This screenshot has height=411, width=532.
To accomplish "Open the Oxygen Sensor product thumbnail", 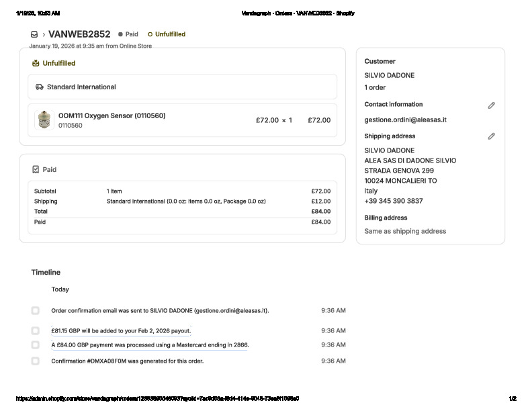I will click(x=44, y=120).
